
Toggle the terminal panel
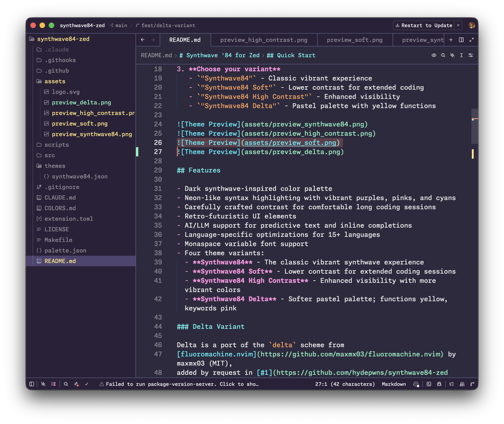click(429, 384)
